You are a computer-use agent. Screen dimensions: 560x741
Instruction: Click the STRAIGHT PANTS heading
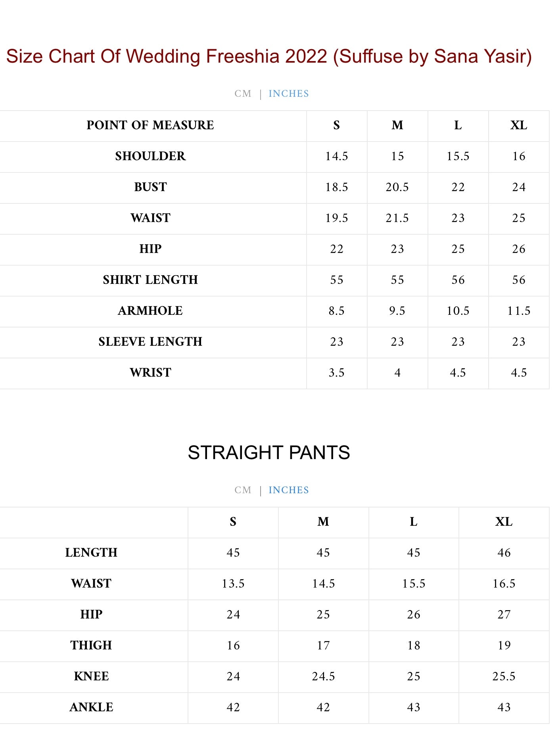(x=269, y=452)
